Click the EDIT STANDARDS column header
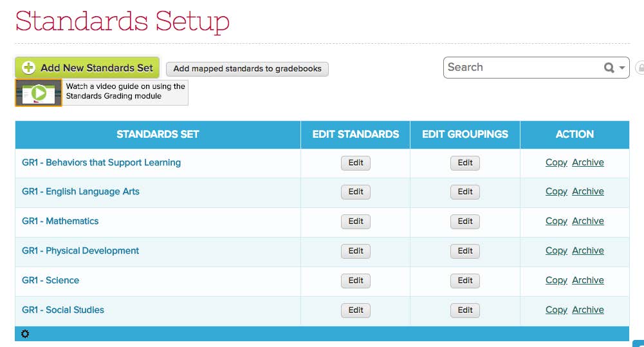The height and width of the screenshot is (347, 644). point(356,135)
